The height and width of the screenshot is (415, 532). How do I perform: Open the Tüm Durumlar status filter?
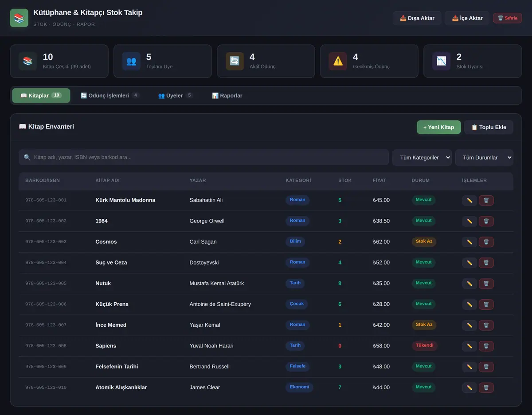(484, 158)
